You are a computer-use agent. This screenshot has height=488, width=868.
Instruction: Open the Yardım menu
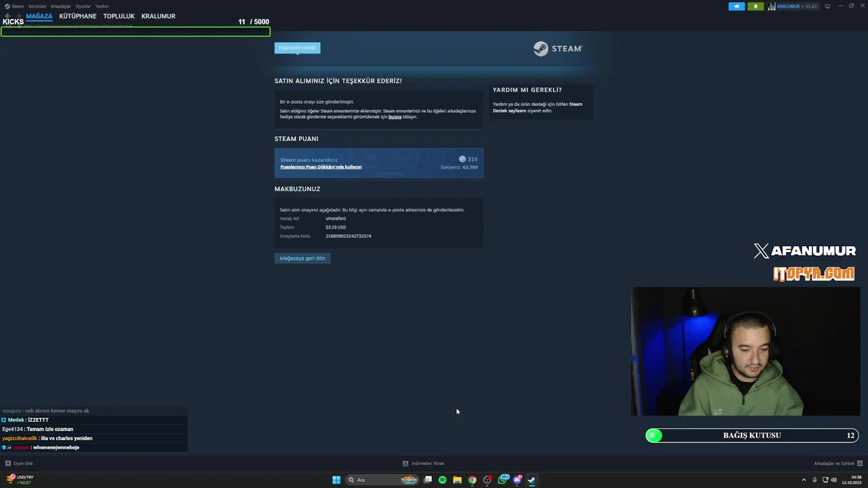102,6
